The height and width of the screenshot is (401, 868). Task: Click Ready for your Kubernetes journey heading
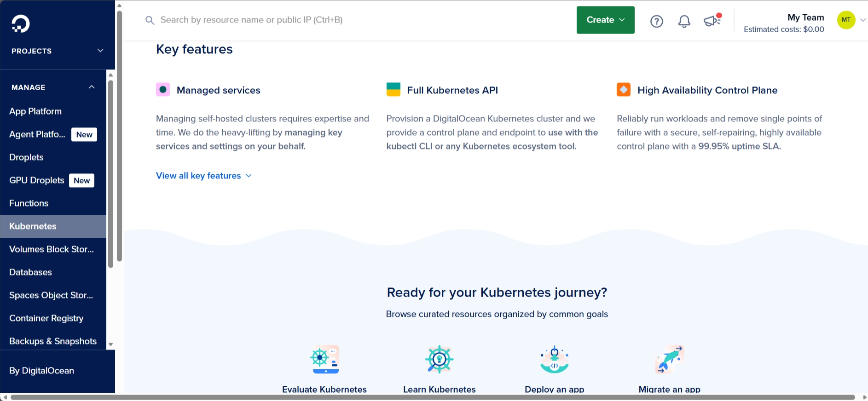coord(497,292)
